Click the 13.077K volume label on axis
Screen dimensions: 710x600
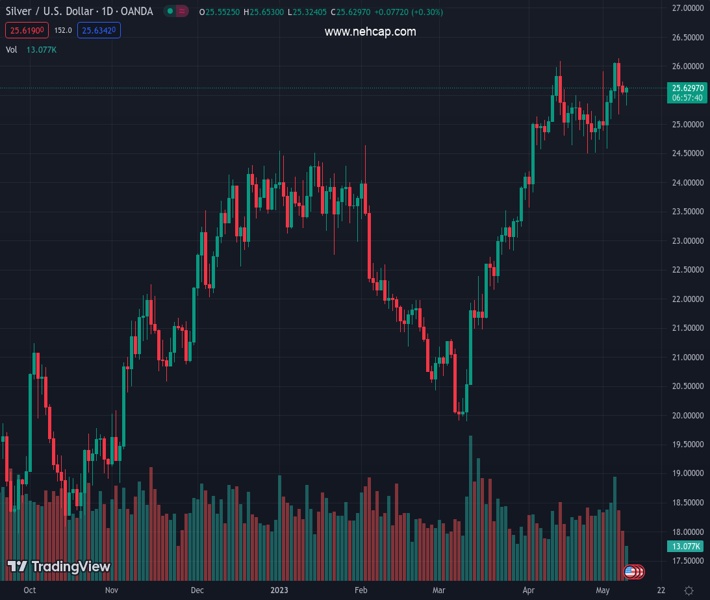pyautogui.click(x=686, y=546)
